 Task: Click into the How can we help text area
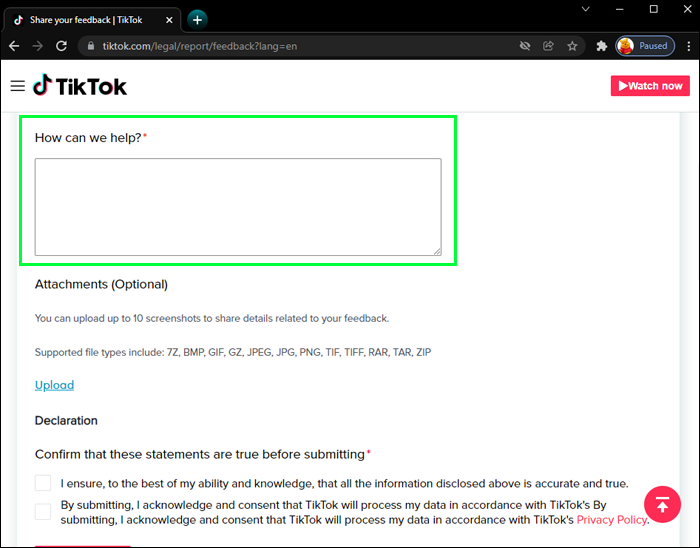coord(238,207)
